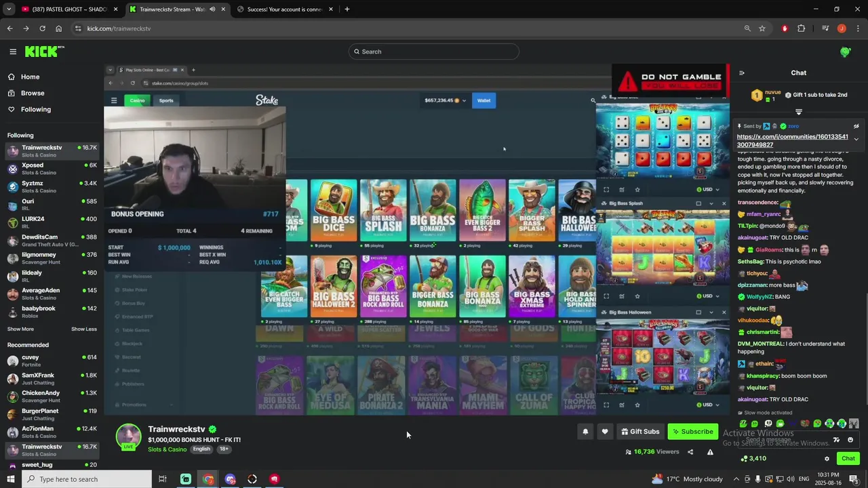Bookmark this page with the star icon
The image size is (868, 488).
click(x=762, y=28)
